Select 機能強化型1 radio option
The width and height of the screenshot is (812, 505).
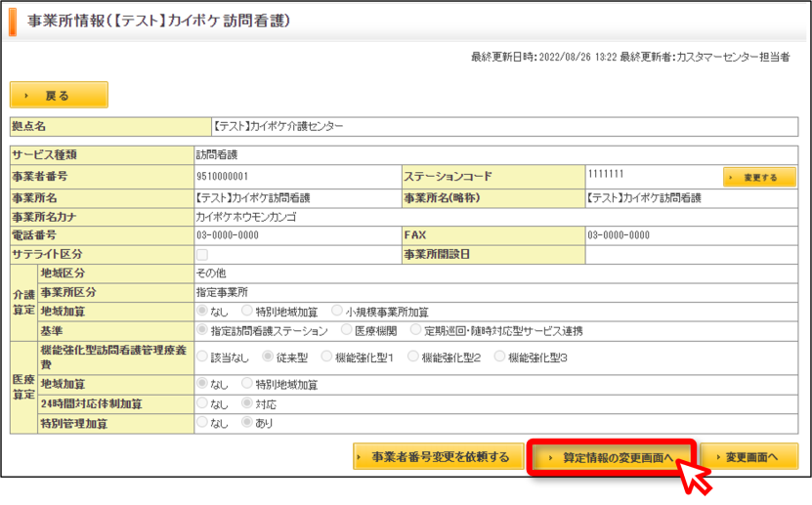326,357
